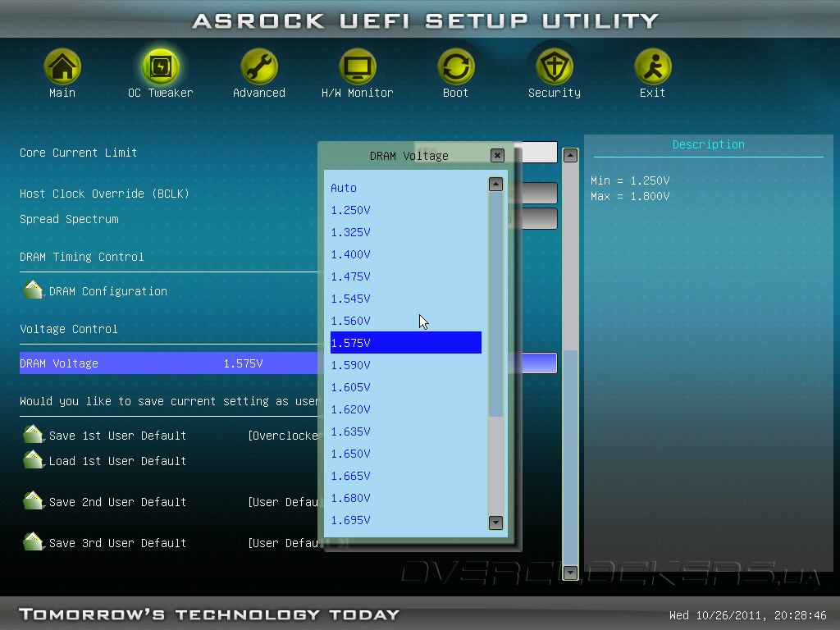Viewport: 840px width, 630px height.
Task: Close the DRAM Voltage popup
Action: 497,155
